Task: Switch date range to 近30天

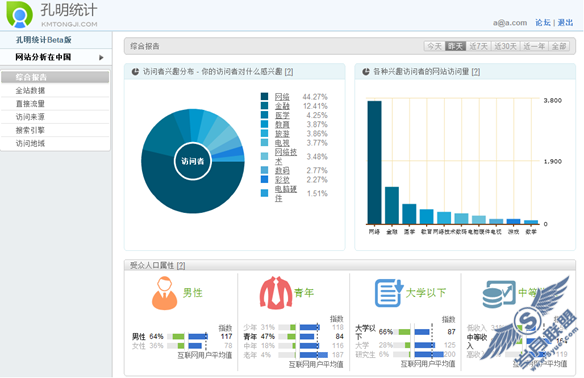Action: pos(506,46)
